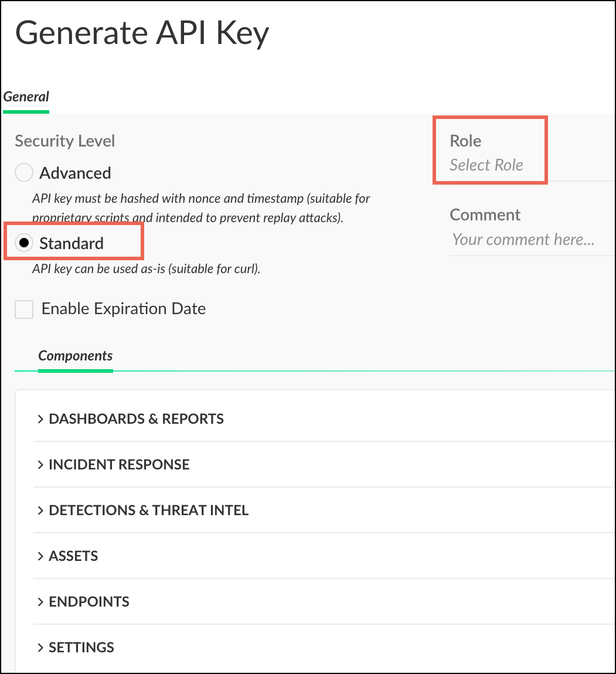The height and width of the screenshot is (674, 616).
Task: Switch to the General tab
Action: pyautogui.click(x=26, y=97)
